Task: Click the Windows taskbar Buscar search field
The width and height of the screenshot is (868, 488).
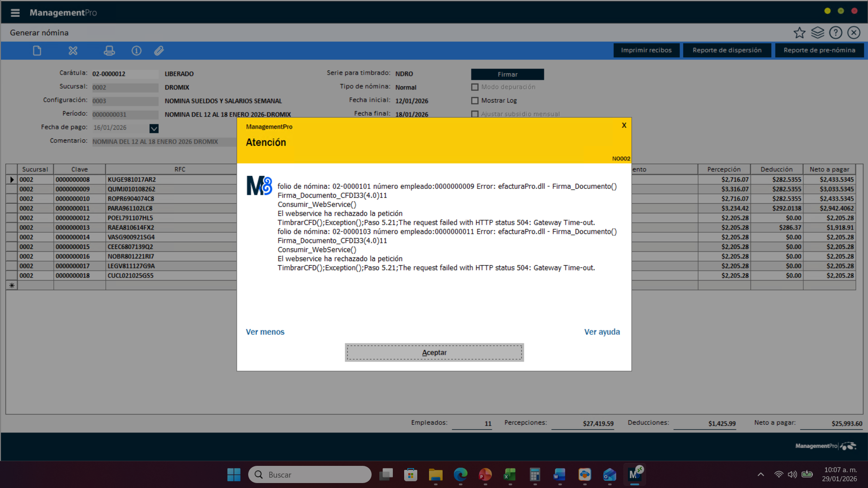Action: [310, 474]
